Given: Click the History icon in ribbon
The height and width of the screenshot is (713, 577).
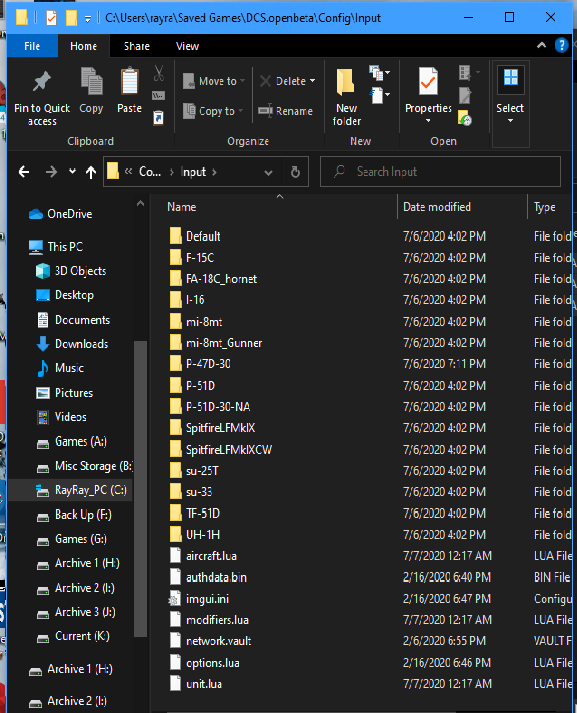Looking at the screenshot, I should point(465,118).
